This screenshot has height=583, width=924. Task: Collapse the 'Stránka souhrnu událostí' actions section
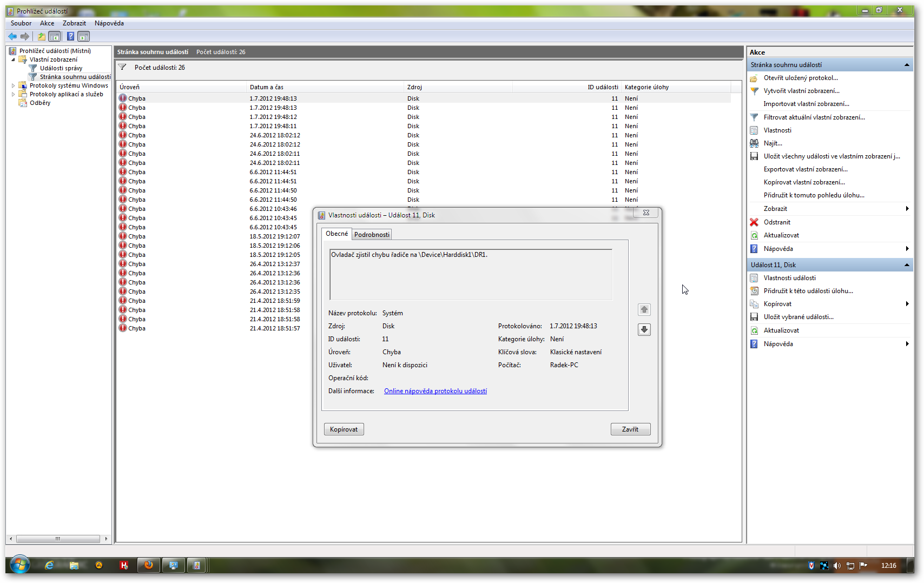coord(907,65)
